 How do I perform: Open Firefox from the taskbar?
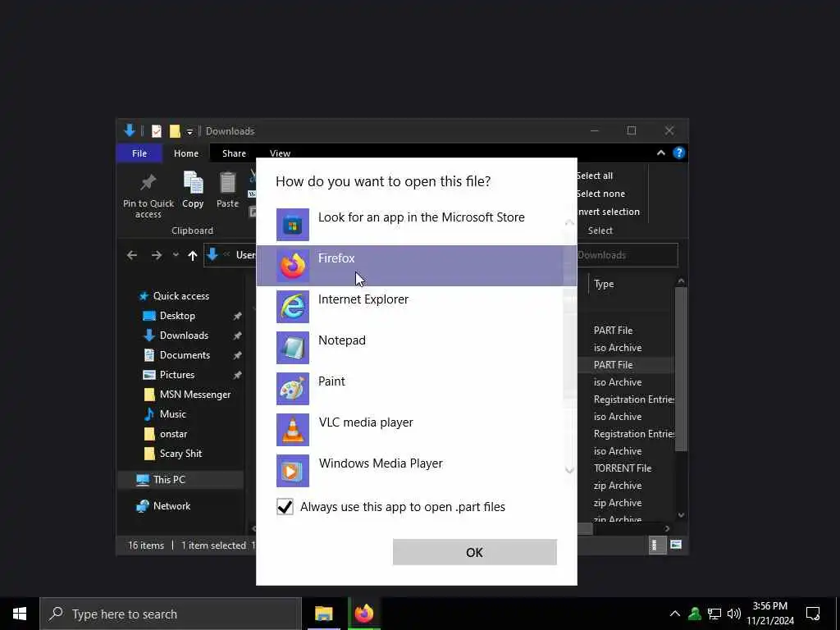pyautogui.click(x=363, y=614)
